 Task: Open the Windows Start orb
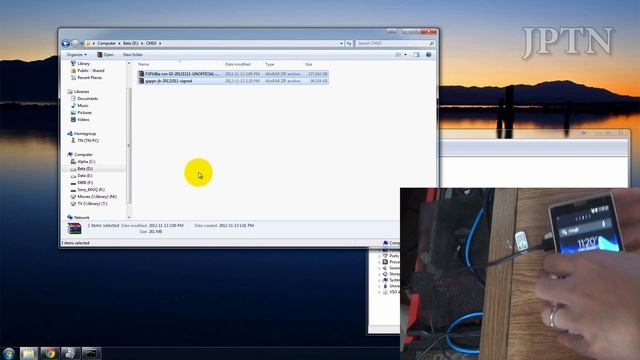pos(9,353)
